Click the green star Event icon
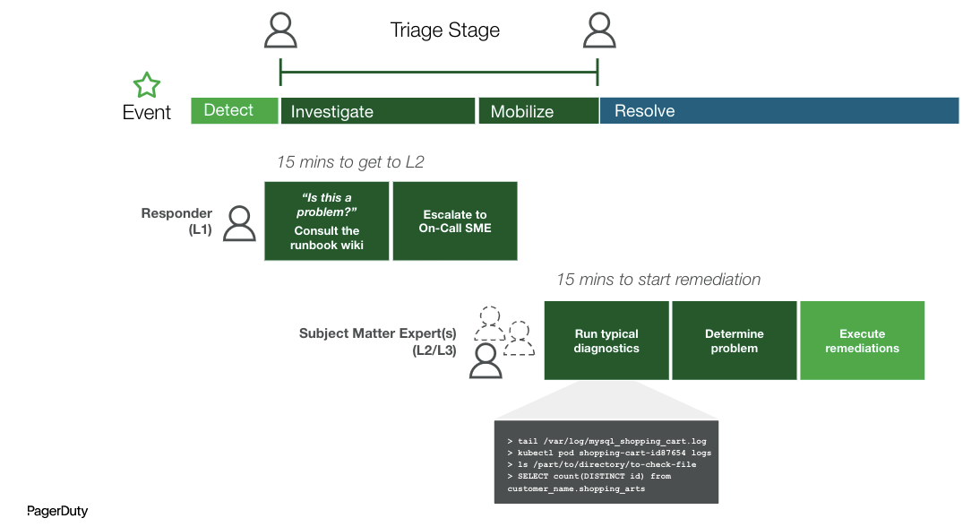 click(147, 85)
